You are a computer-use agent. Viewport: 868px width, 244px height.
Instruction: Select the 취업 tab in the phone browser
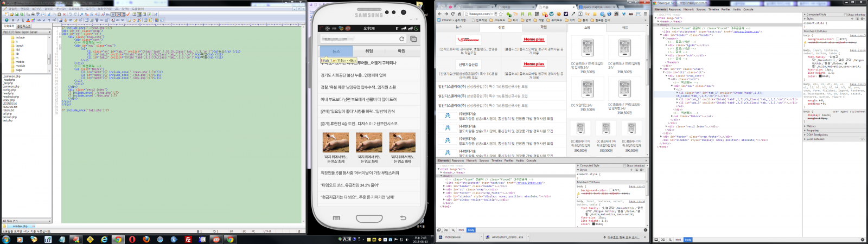369,51
